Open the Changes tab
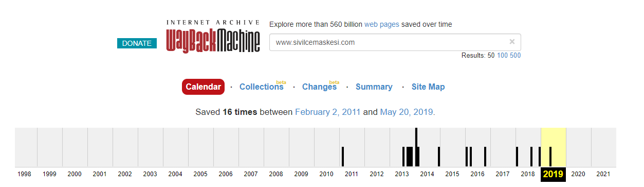Image resolution: width=644 pixels, height=187 pixels. click(x=319, y=87)
